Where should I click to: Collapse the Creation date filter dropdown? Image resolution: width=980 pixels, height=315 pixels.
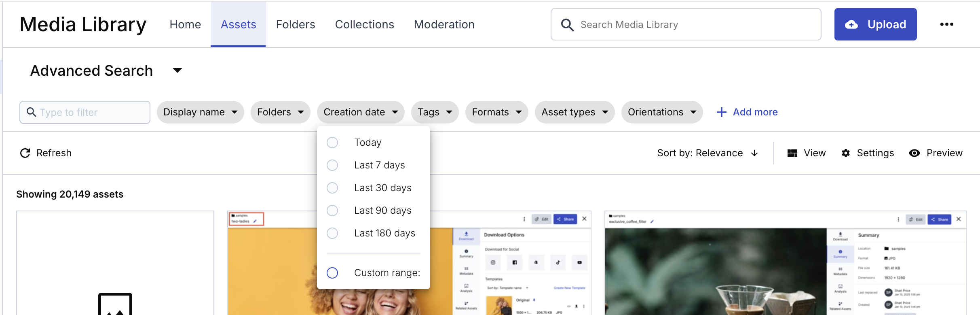click(x=361, y=112)
